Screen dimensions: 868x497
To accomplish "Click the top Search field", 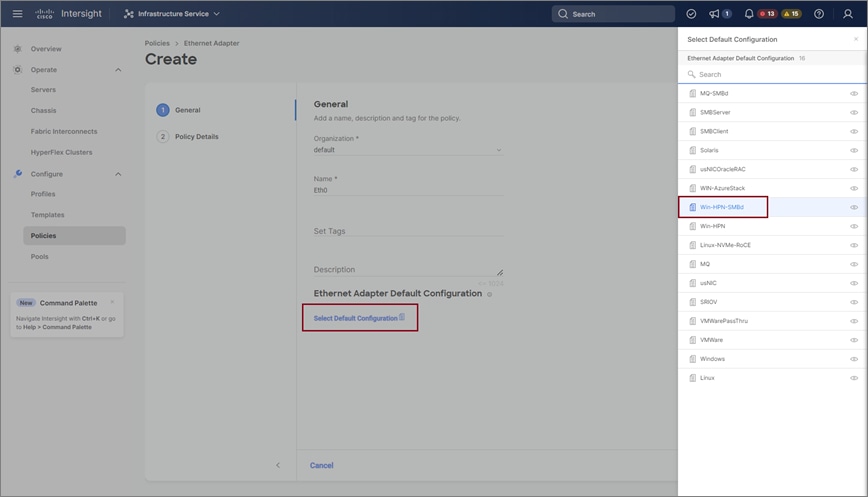I will pyautogui.click(x=613, y=14).
